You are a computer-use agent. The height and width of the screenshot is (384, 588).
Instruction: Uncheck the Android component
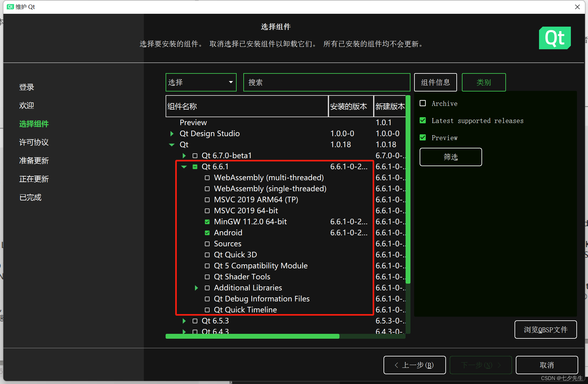point(207,233)
